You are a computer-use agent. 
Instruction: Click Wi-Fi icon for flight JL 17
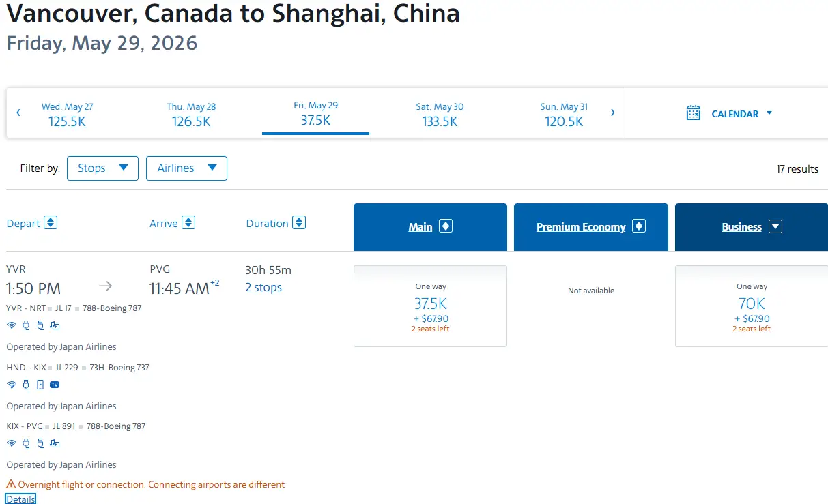tap(11, 325)
